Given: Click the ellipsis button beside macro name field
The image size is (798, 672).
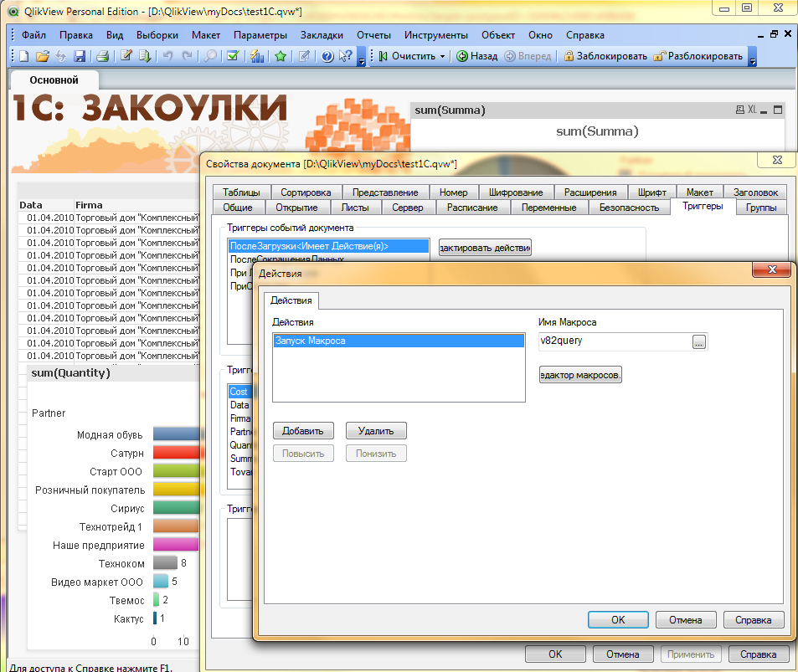Looking at the screenshot, I should pyautogui.click(x=699, y=342).
